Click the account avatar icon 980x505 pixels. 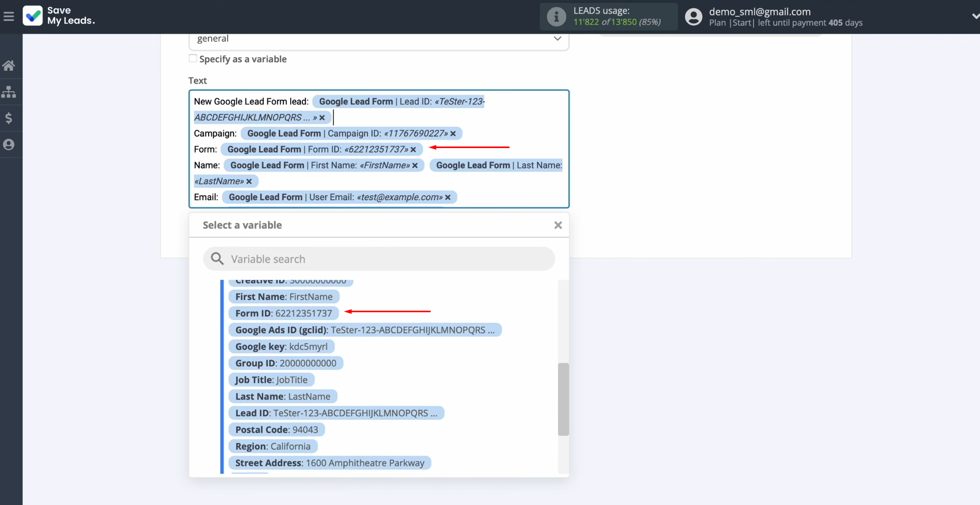pyautogui.click(x=693, y=17)
